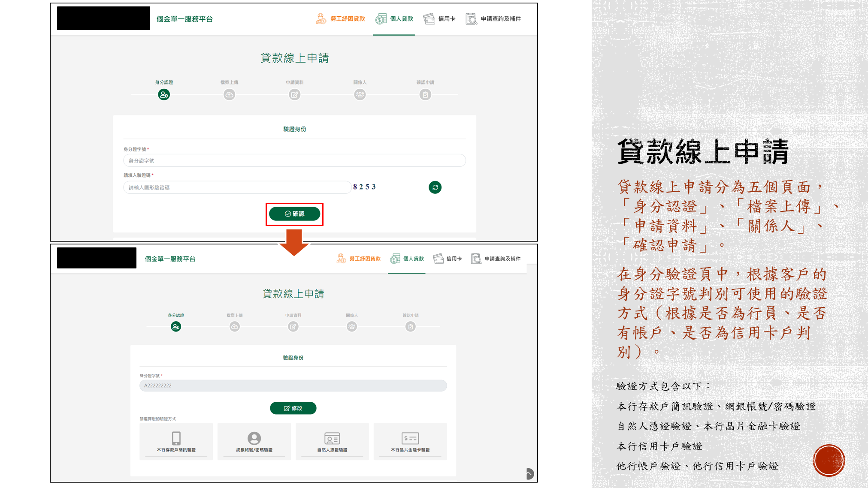Click the green 確認 button
Viewport: 868px width, 488px height.
click(x=294, y=214)
